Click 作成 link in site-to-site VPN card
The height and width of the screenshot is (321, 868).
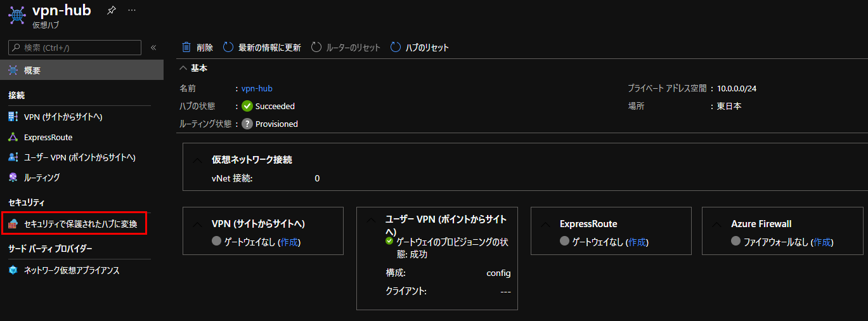(x=290, y=242)
